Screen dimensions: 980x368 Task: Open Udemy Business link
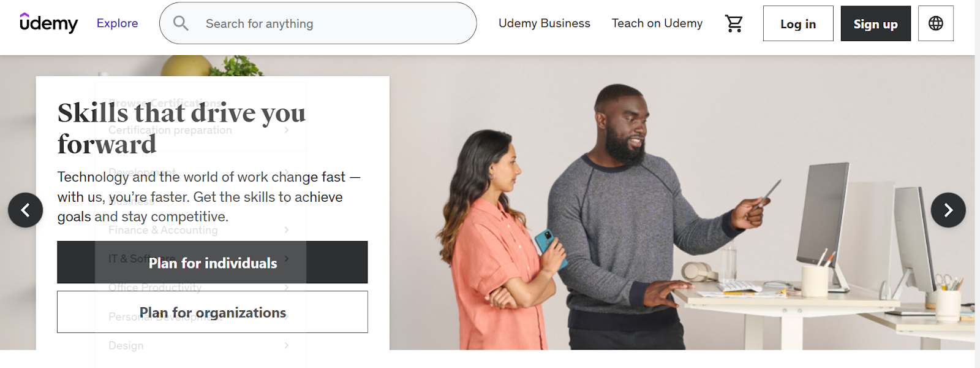(544, 23)
